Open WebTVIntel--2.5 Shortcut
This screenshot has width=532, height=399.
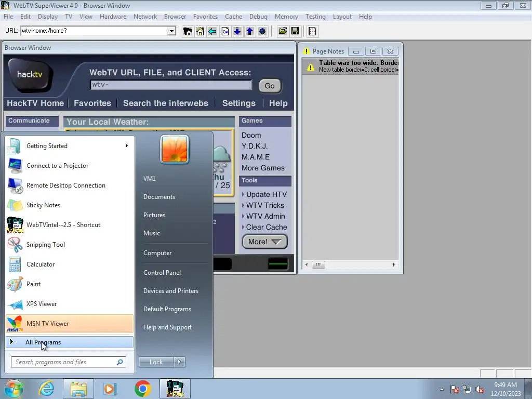click(70, 225)
